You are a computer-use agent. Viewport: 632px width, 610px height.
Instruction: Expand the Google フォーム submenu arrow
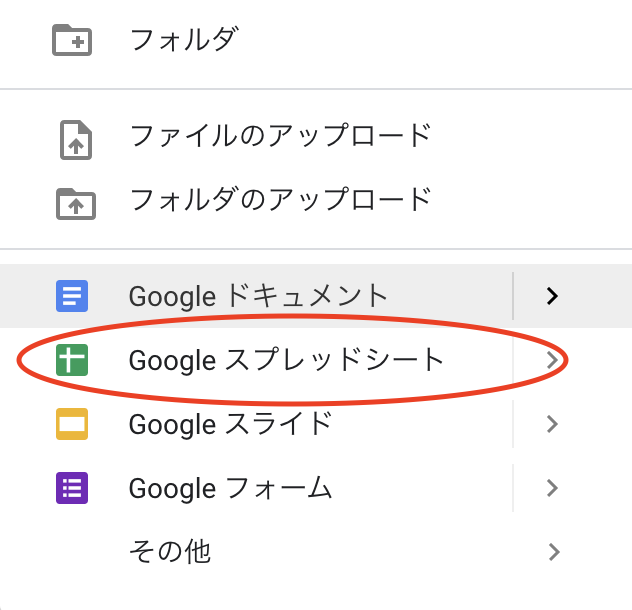pyautogui.click(x=552, y=488)
